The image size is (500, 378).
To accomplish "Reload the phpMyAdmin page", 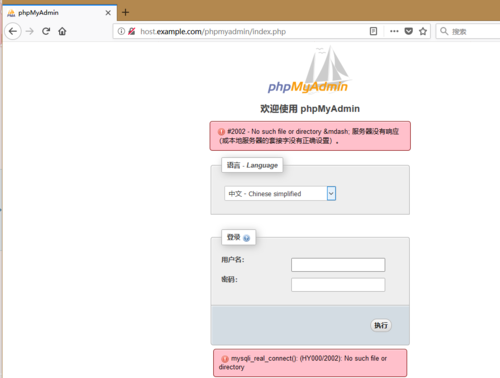I will (x=46, y=31).
